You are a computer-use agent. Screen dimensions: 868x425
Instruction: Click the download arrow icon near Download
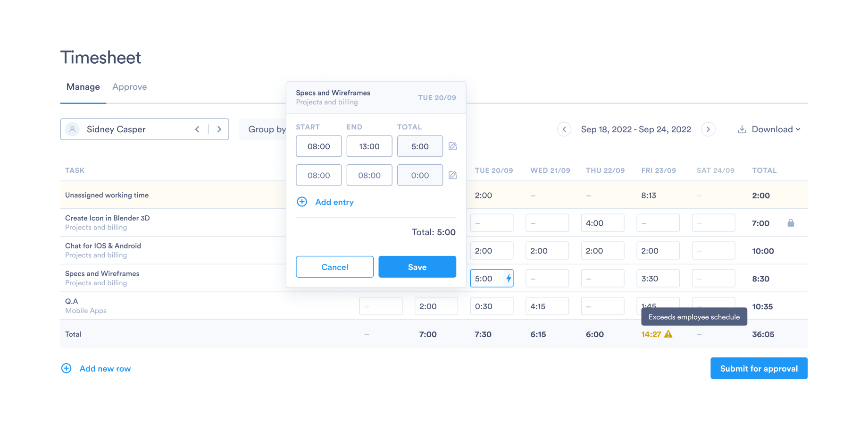pyautogui.click(x=743, y=129)
